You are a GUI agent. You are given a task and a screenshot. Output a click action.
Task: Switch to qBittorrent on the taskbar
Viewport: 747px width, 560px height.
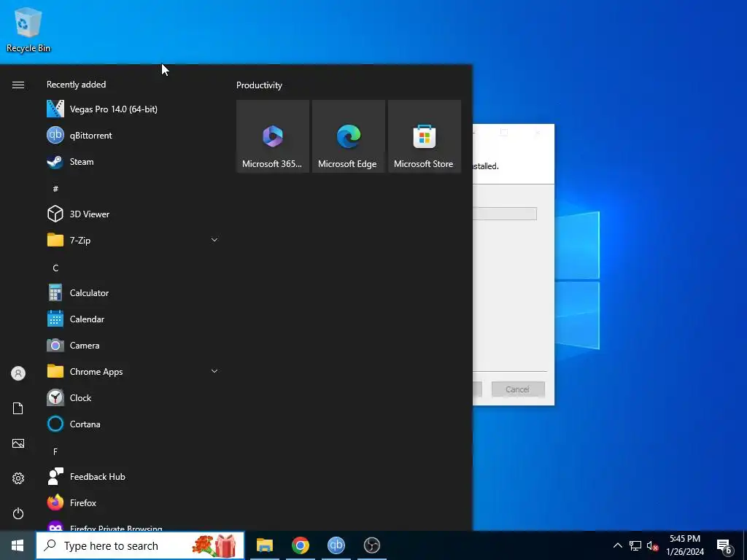336,545
